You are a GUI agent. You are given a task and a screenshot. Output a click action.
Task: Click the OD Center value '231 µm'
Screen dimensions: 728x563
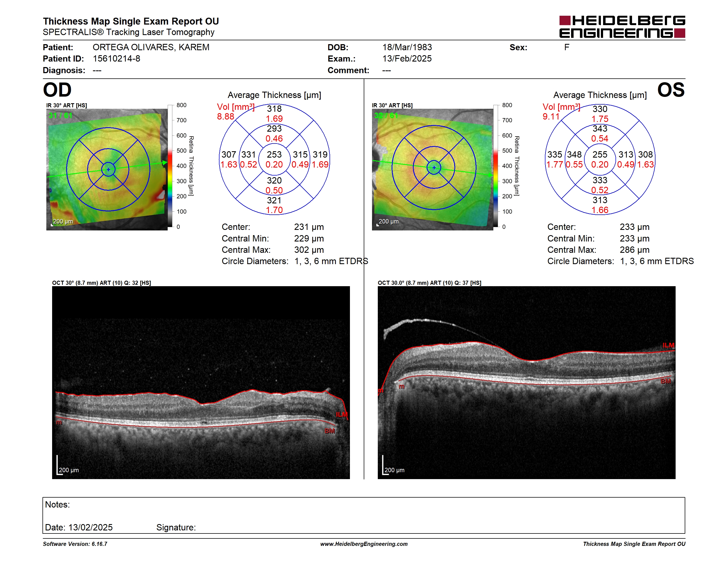tap(309, 227)
